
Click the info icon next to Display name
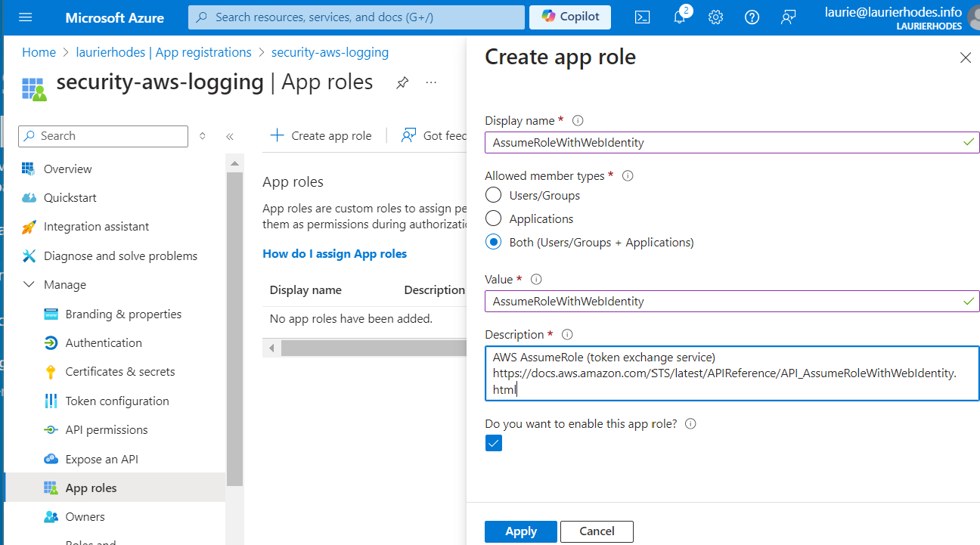pyautogui.click(x=578, y=120)
